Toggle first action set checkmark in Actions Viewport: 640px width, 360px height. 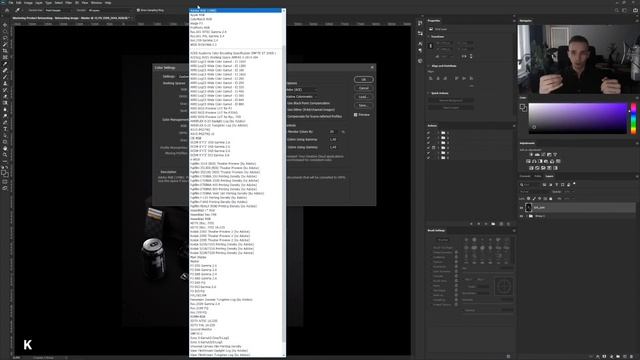pos(428,133)
